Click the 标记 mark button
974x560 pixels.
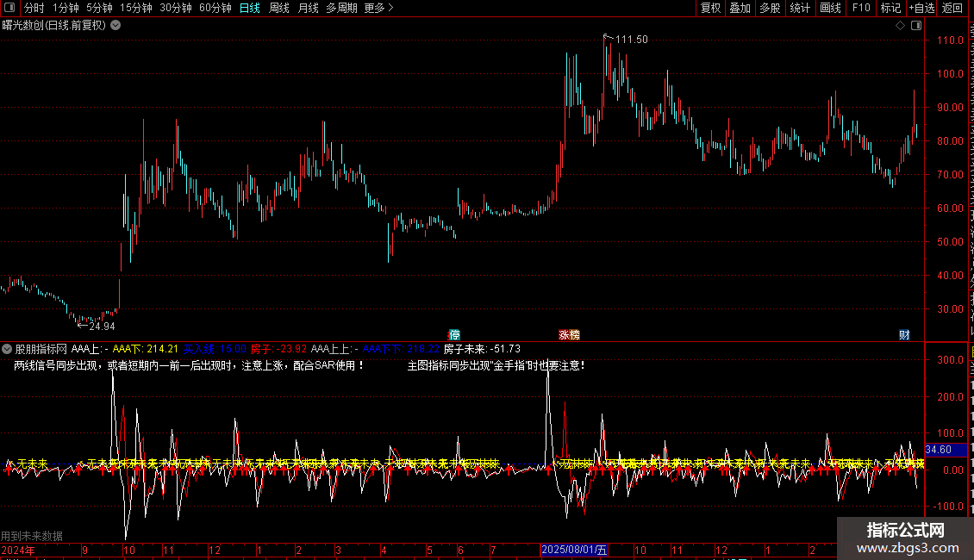pos(890,8)
